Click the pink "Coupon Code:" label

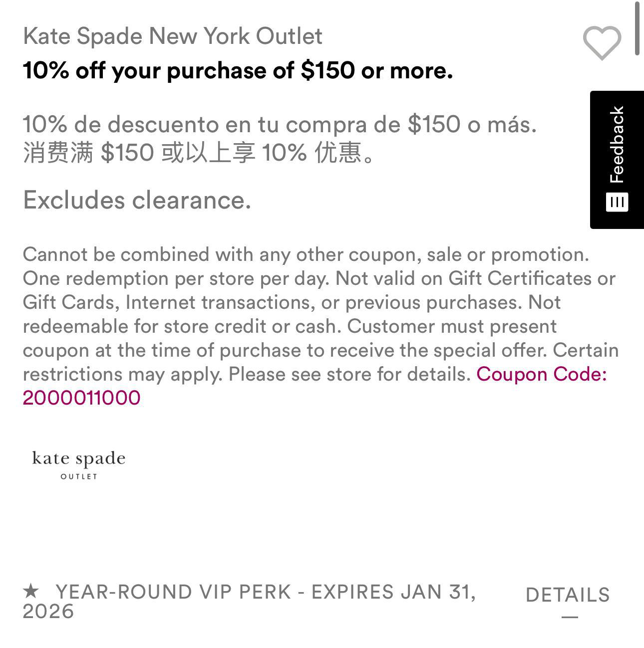click(x=542, y=374)
